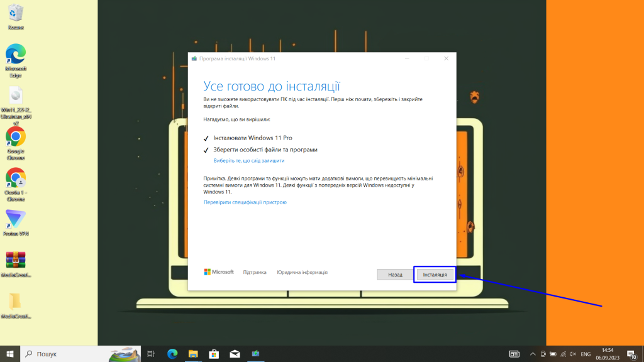Switch keyboard language via the ENG indicator
This screenshot has height=362, width=644.
tap(586, 354)
